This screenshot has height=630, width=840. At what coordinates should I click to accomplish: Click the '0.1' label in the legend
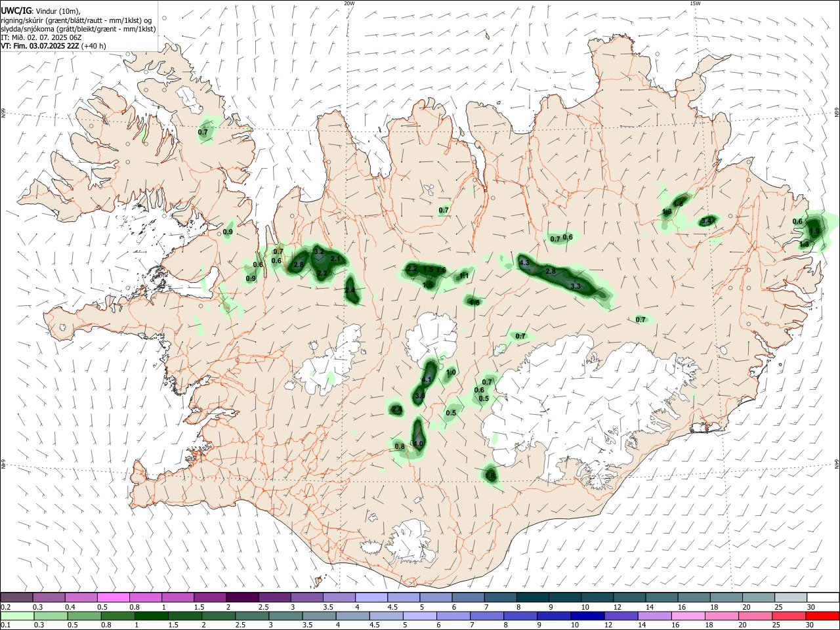pyautogui.click(x=6, y=625)
